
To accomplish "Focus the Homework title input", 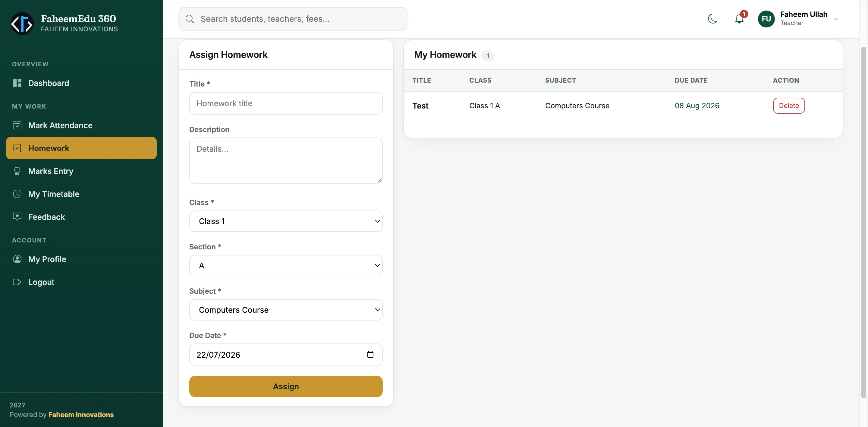I will pyautogui.click(x=286, y=103).
